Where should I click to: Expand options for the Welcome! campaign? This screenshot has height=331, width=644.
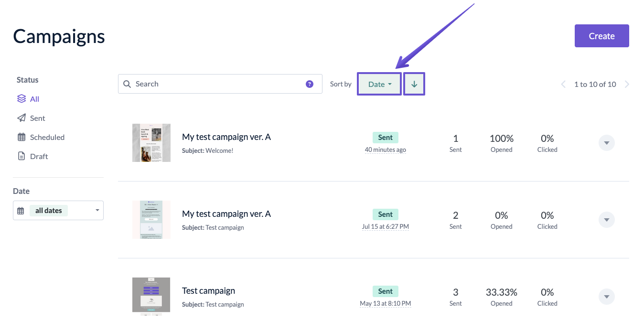click(x=606, y=143)
